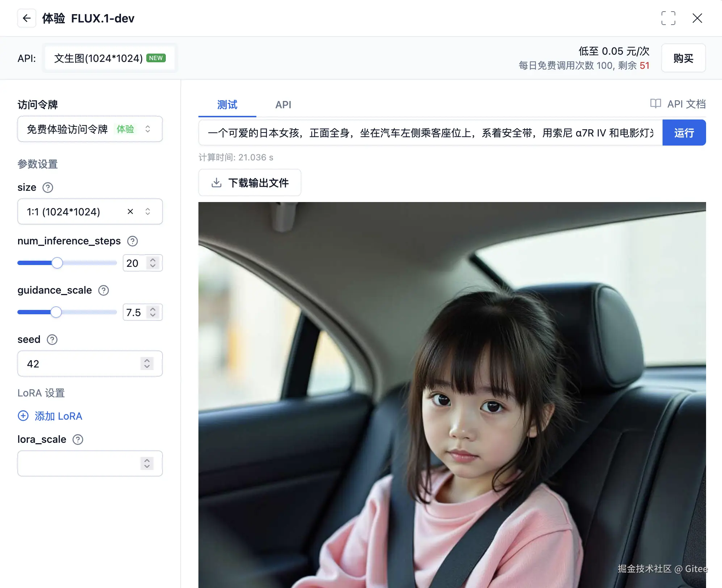Click the seed help icon
This screenshot has width=722, height=588.
pos(52,340)
